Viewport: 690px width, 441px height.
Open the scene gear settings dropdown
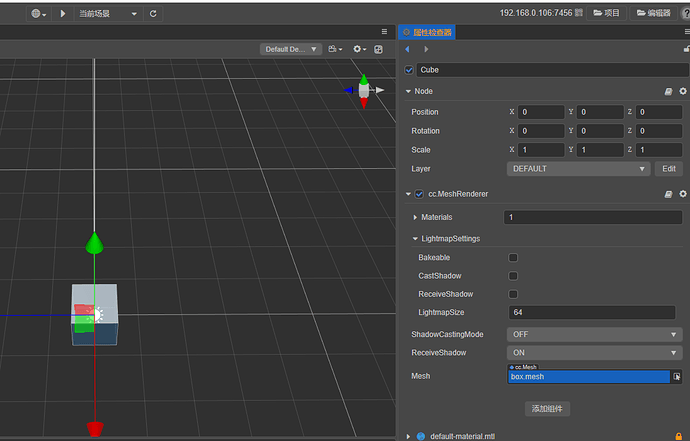click(x=360, y=49)
